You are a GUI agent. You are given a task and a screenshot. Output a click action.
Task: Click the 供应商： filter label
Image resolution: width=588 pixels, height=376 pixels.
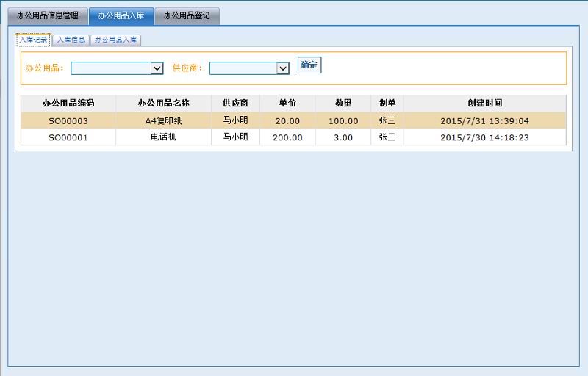[x=188, y=68]
